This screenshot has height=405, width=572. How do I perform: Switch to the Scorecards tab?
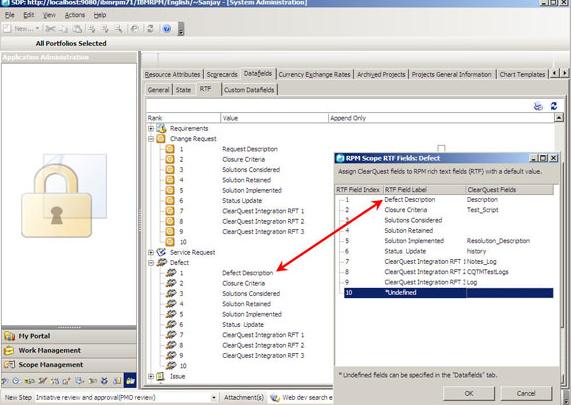click(x=222, y=74)
